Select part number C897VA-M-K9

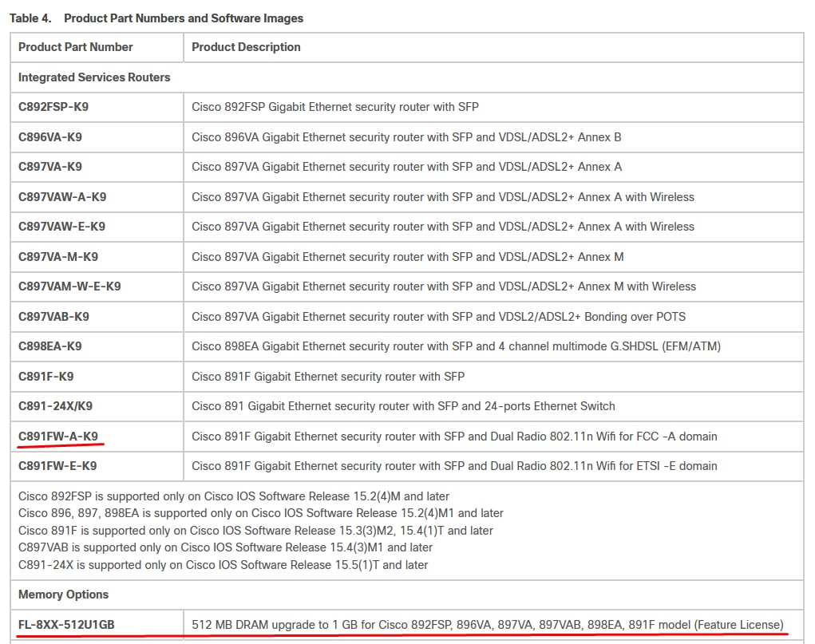58,257
